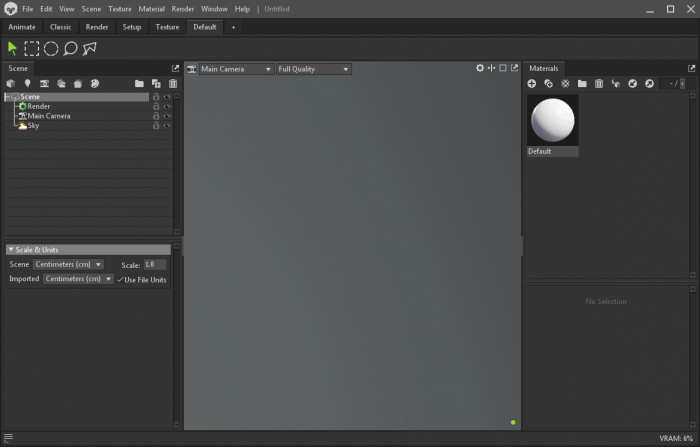The width and height of the screenshot is (700, 447).
Task: Select the Default material sphere thumbnail
Action: pyautogui.click(x=553, y=121)
